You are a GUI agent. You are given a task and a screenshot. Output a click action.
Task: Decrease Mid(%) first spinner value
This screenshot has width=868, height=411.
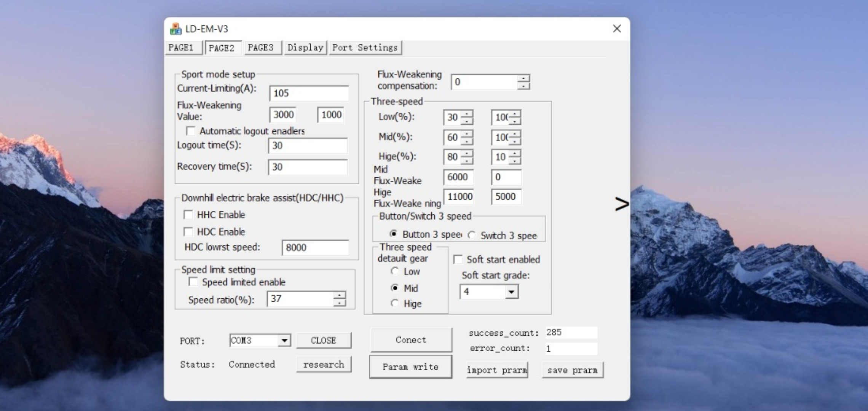(467, 141)
